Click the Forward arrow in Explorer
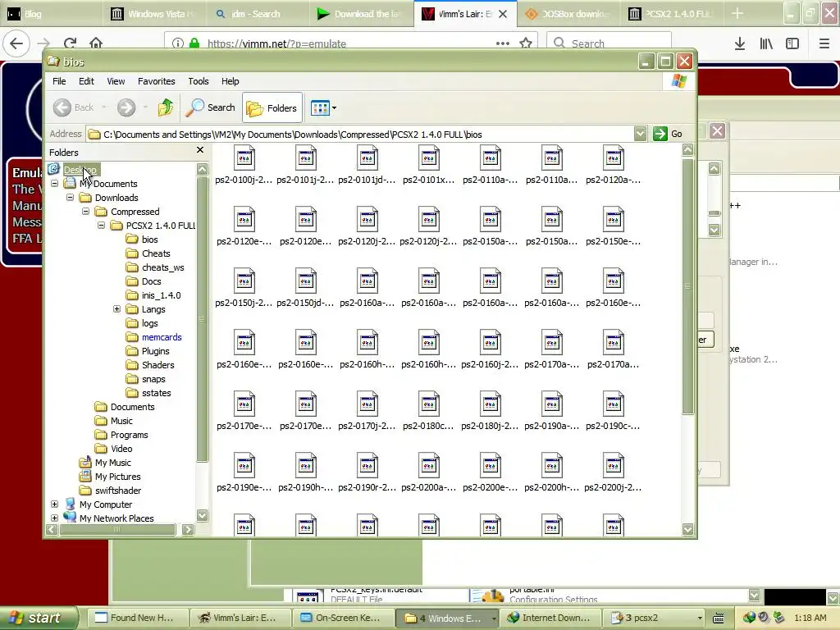Viewport: 840px width, 630px height. 126,107
